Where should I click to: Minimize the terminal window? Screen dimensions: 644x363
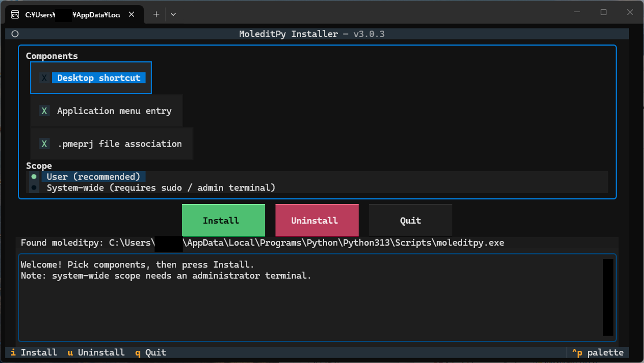577,12
